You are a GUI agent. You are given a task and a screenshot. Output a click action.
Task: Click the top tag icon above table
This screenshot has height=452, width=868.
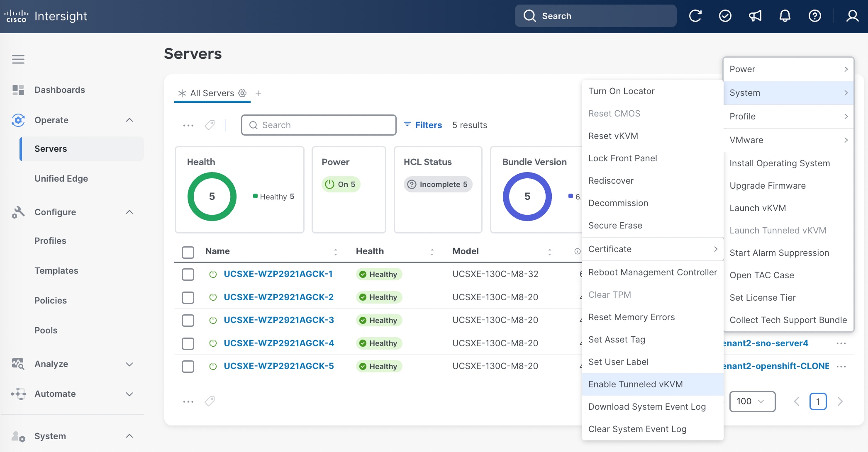pyautogui.click(x=210, y=125)
